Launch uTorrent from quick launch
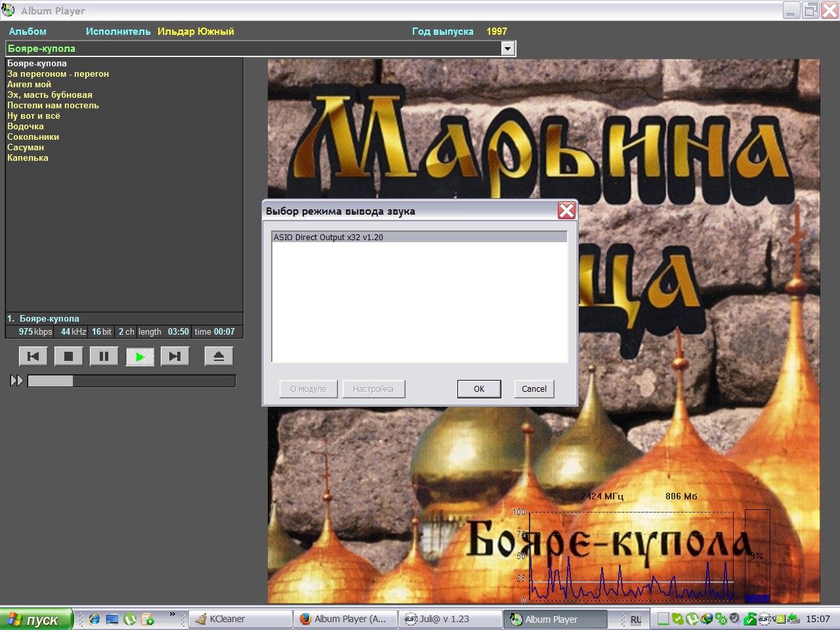840x630 pixels. coord(130,619)
